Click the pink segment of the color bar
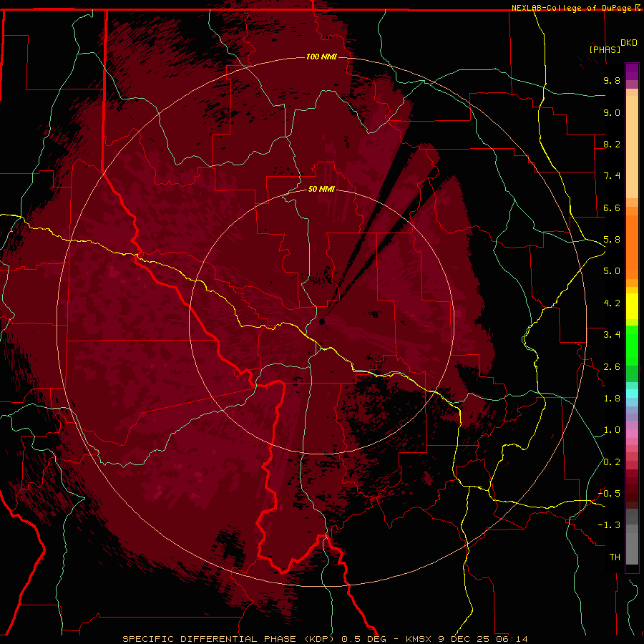 632,434
